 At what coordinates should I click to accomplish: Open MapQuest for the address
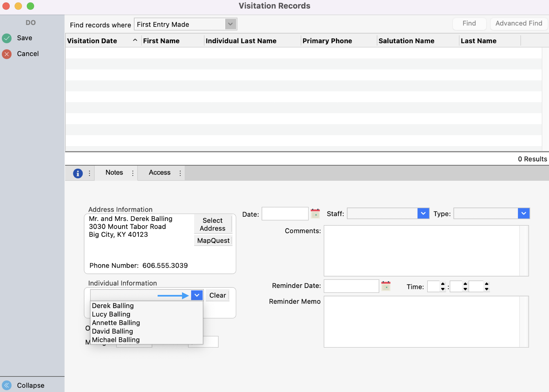click(x=213, y=240)
